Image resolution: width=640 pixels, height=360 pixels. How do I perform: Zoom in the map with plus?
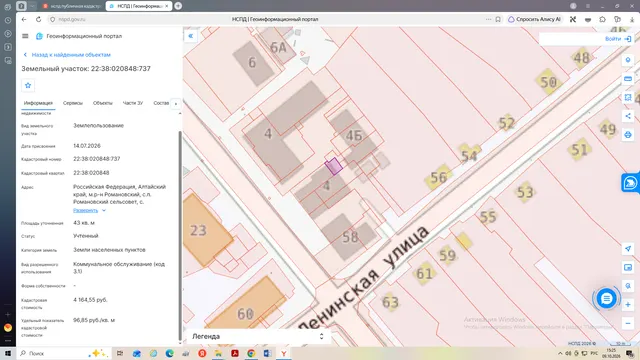[x=628, y=304]
